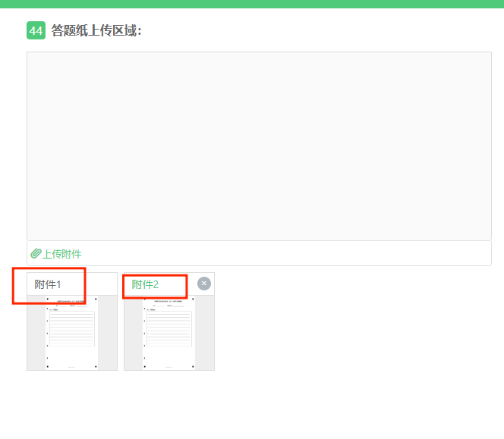Remove 附件2 with the gray X icon
Viewport: 504px width, 439px height.
tap(203, 284)
